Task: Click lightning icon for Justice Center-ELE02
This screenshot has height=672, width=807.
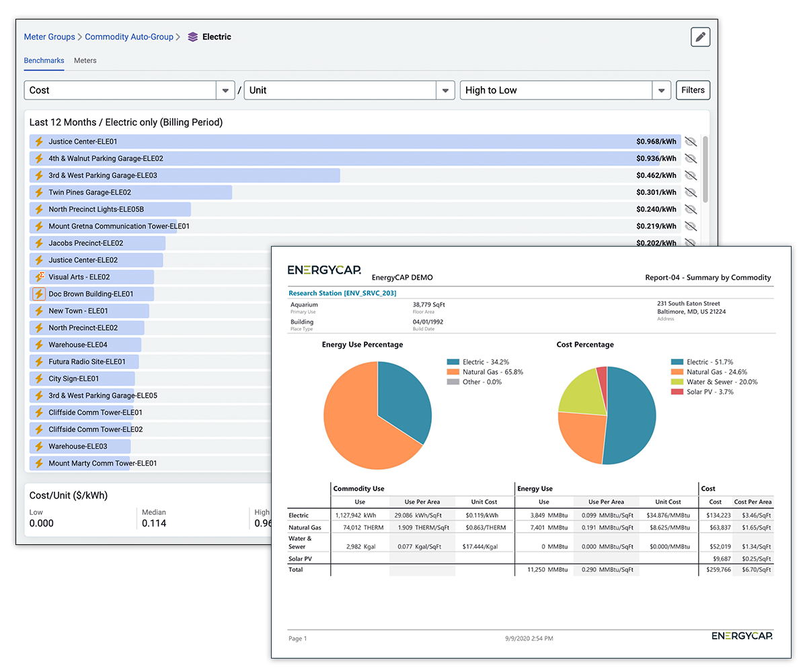Action: coord(39,260)
